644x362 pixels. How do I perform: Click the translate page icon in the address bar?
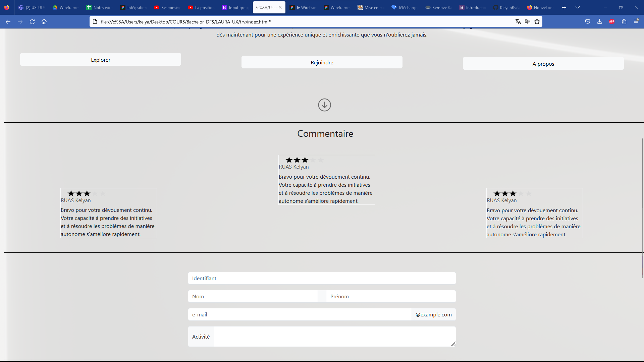(x=518, y=21)
